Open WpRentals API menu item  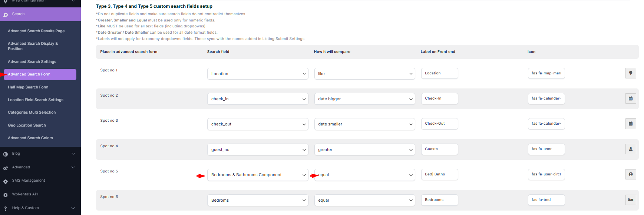25,194
